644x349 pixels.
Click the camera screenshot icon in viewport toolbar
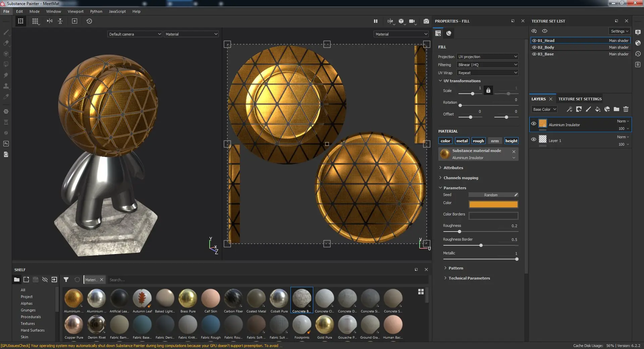coord(426,21)
